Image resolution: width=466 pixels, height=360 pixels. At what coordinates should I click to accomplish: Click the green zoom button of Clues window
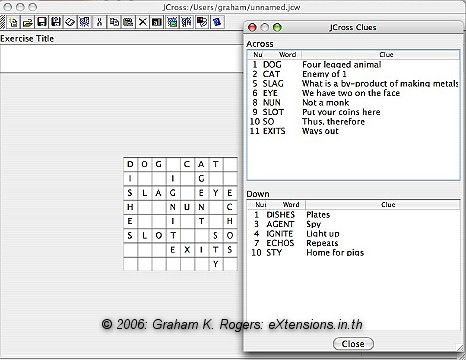277,28
